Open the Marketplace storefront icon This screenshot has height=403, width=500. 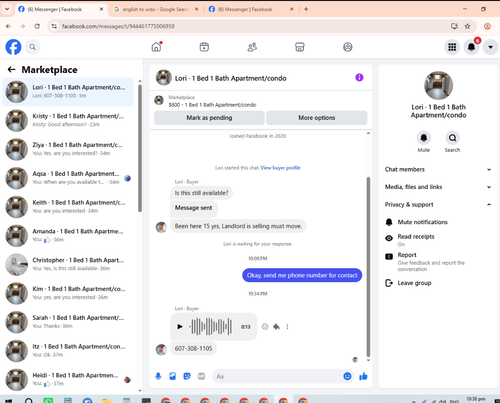click(300, 47)
